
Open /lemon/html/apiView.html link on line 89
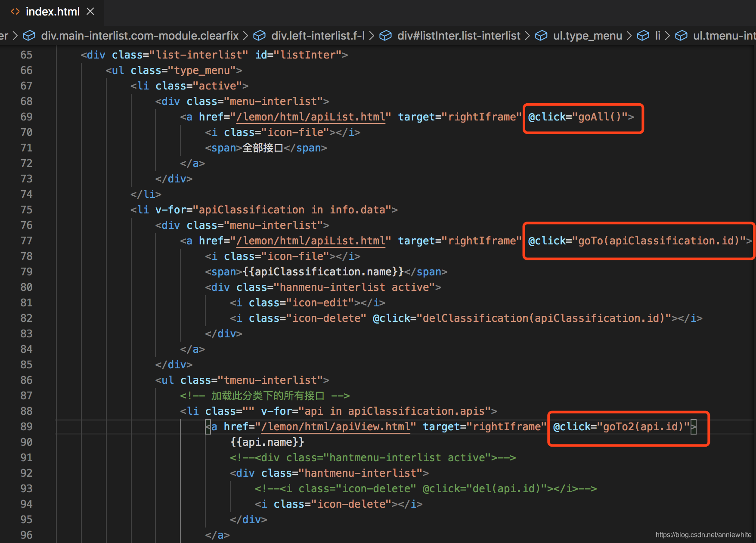(x=335, y=426)
